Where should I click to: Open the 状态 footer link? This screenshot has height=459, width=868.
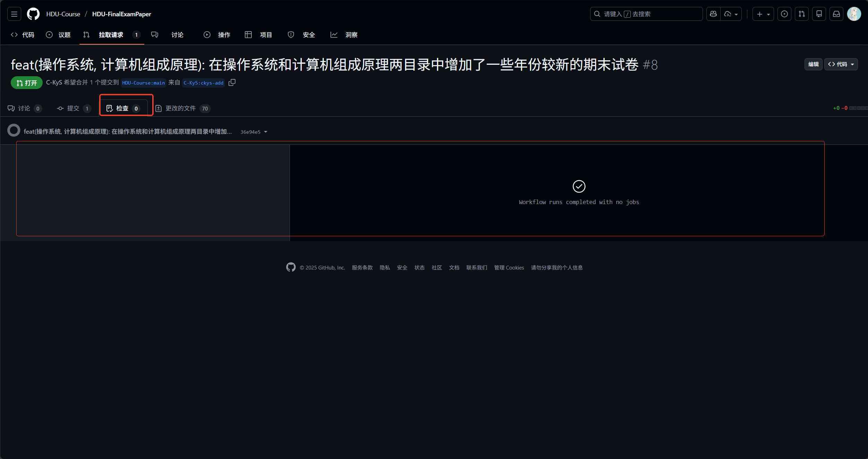coord(419,268)
